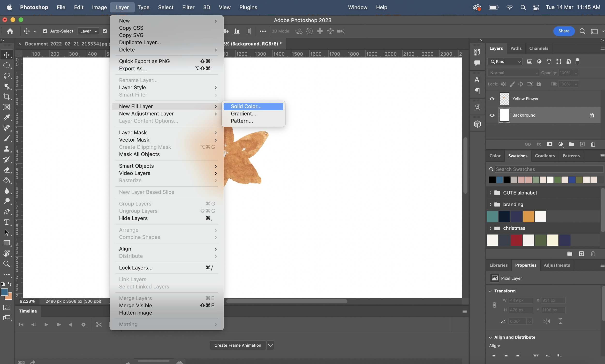Click the Share button
This screenshot has width=605, height=364.
pos(564,31)
